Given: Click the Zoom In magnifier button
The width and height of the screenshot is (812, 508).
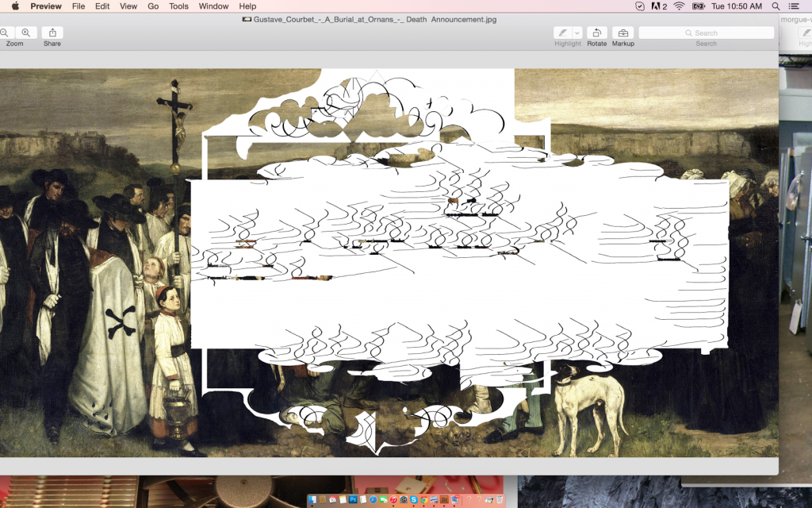Looking at the screenshot, I should 26,33.
